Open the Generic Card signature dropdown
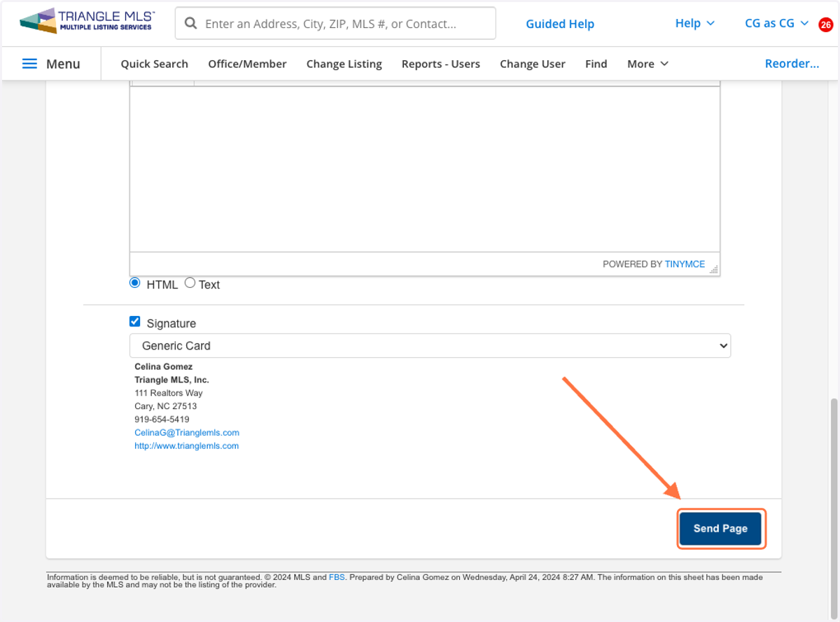 pyautogui.click(x=430, y=345)
